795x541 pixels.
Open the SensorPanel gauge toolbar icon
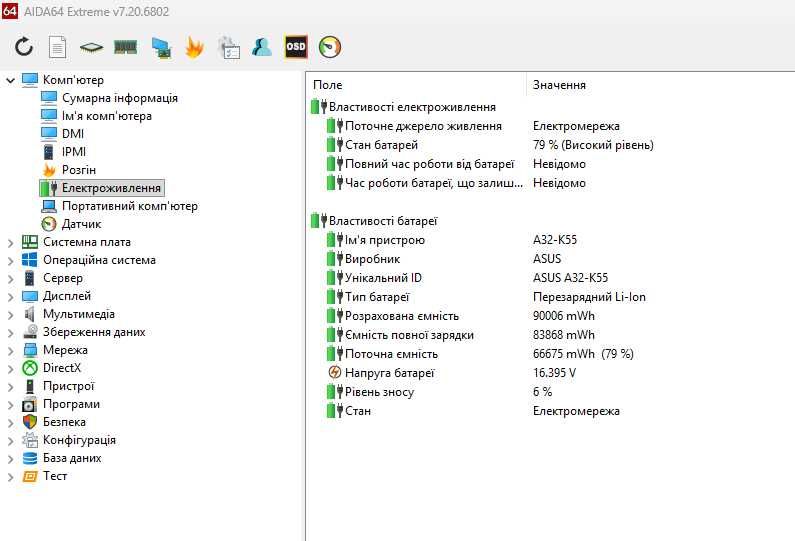point(330,47)
